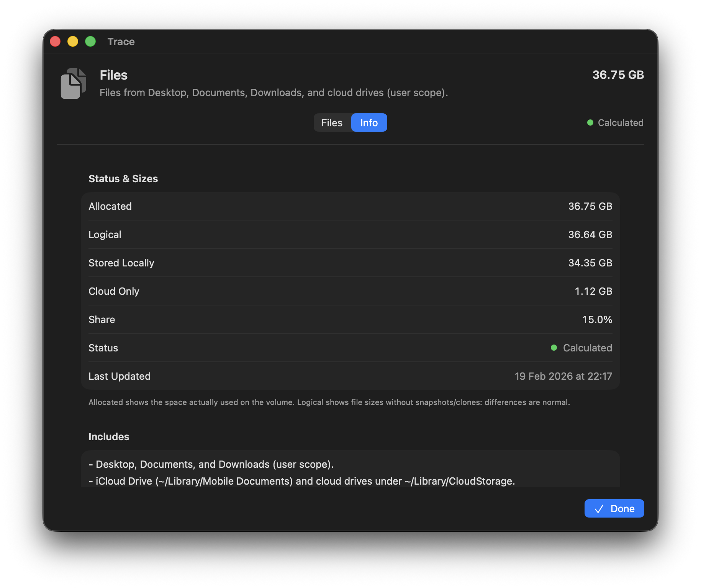Select the Info tab
The image size is (701, 588).
(369, 122)
